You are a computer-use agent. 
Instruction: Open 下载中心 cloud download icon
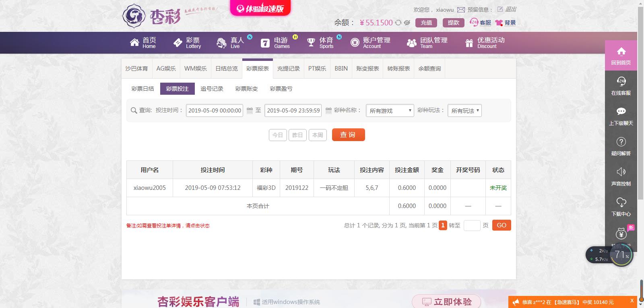[621, 202]
